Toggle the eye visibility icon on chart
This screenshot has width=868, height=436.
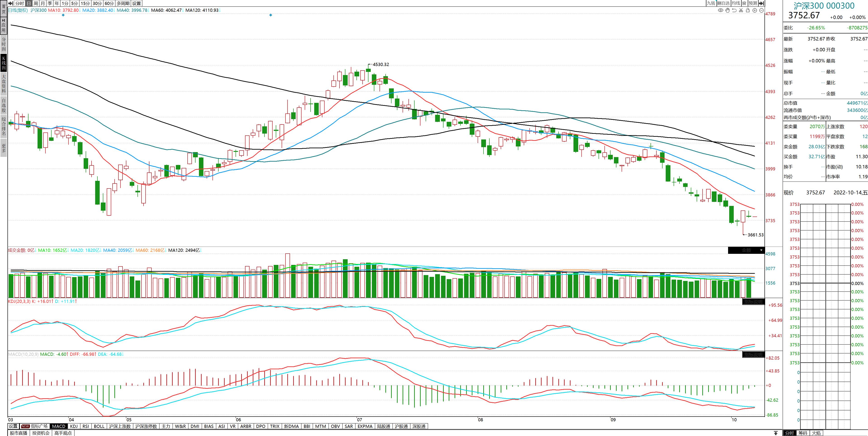coord(720,10)
